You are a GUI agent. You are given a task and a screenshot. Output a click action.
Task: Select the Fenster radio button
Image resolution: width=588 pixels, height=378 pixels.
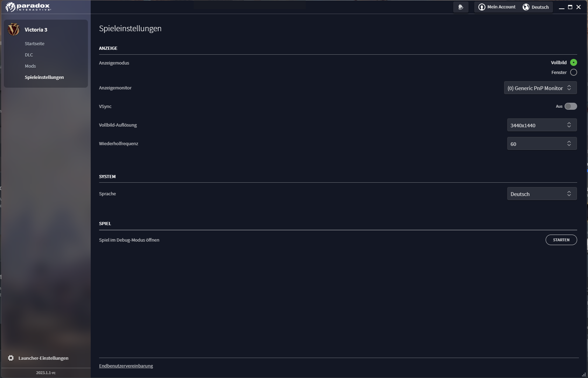pos(573,72)
